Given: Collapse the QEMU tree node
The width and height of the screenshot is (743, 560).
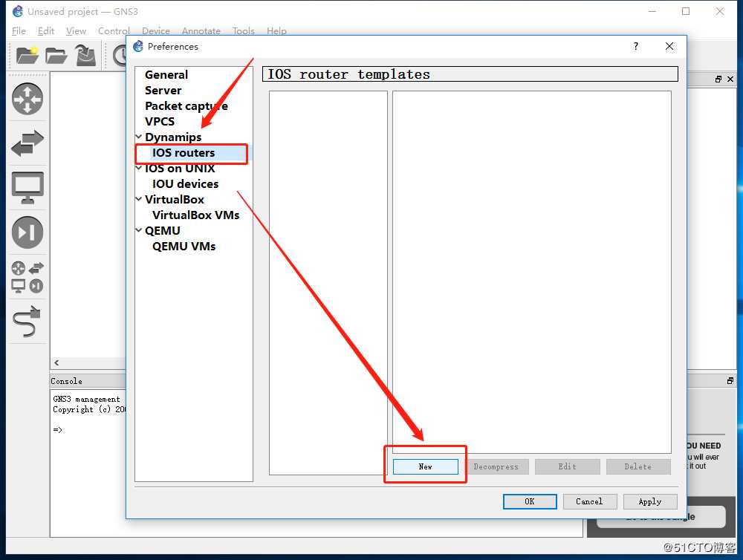Looking at the screenshot, I should click(139, 231).
